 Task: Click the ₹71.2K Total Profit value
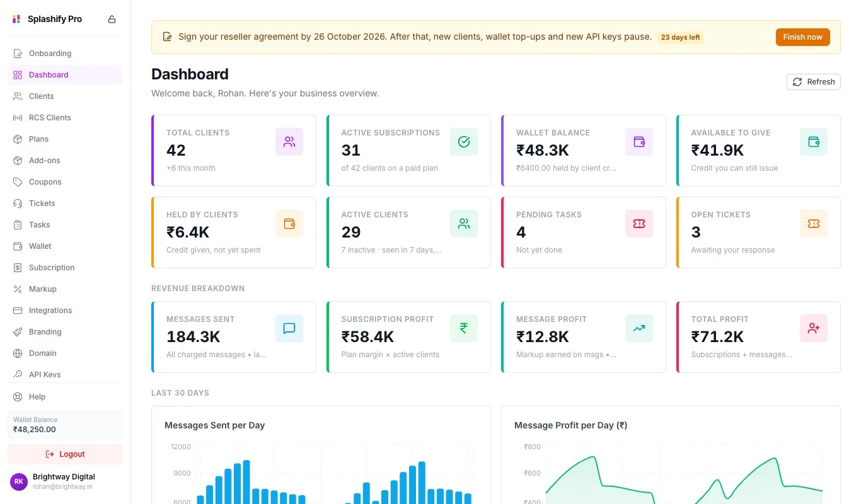717,336
